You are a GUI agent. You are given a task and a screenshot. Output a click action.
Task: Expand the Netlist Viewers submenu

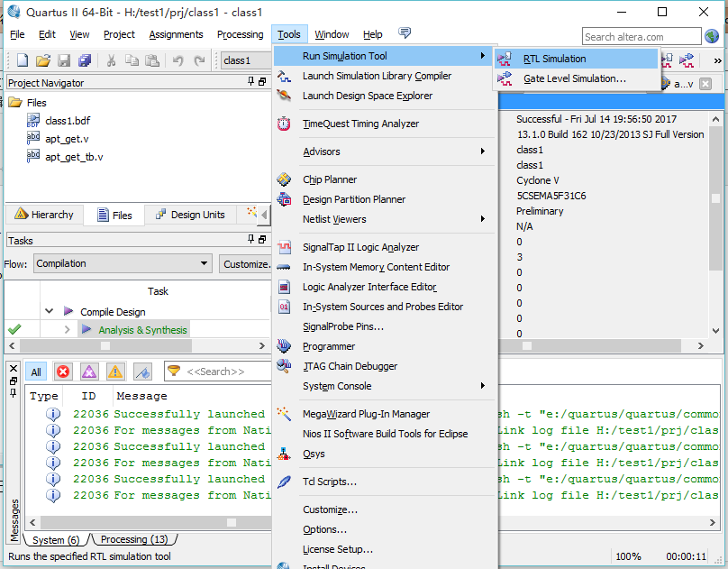point(385,219)
